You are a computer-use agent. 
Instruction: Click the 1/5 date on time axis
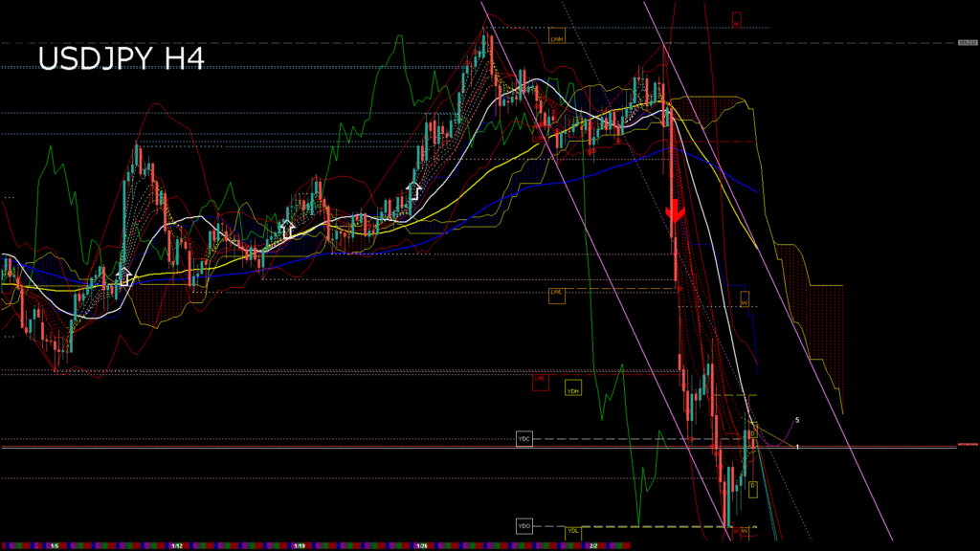pyautogui.click(x=55, y=546)
